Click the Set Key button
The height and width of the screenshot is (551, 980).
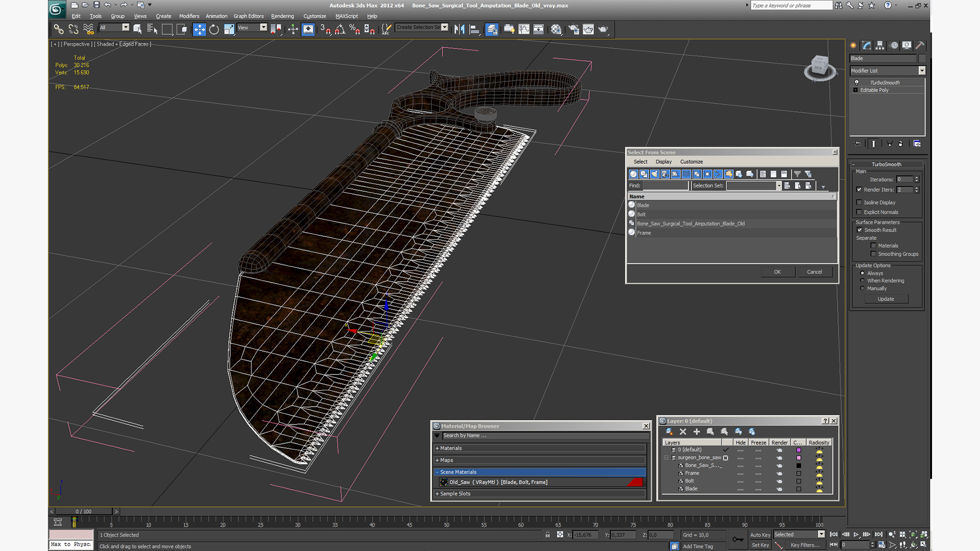coord(760,545)
